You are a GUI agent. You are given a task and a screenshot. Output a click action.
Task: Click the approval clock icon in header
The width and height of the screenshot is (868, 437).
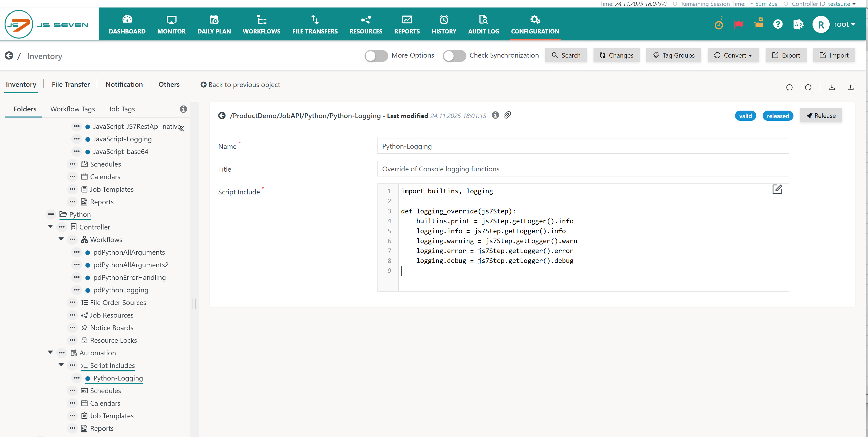coord(718,25)
